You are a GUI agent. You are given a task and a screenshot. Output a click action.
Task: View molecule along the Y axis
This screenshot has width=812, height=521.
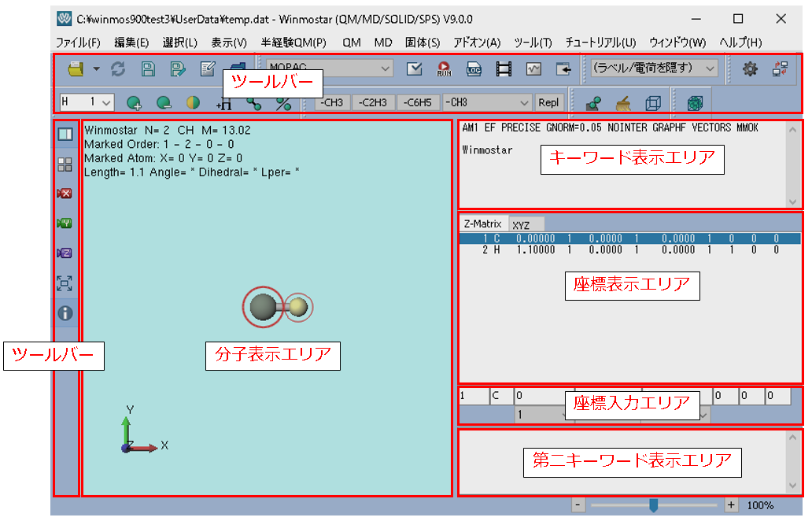pyautogui.click(x=65, y=223)
